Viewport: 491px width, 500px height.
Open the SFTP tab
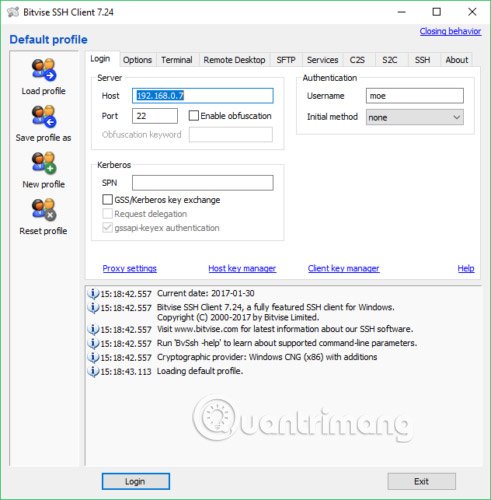pyautogui.click(x=286, y=60)
